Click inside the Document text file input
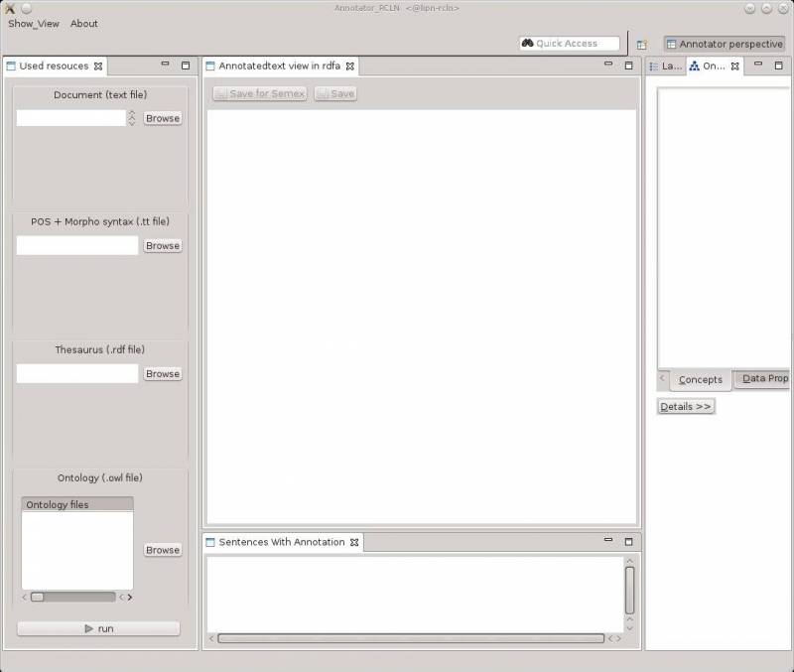The height and width of the screenshot is (672, 794). [74, 118]
